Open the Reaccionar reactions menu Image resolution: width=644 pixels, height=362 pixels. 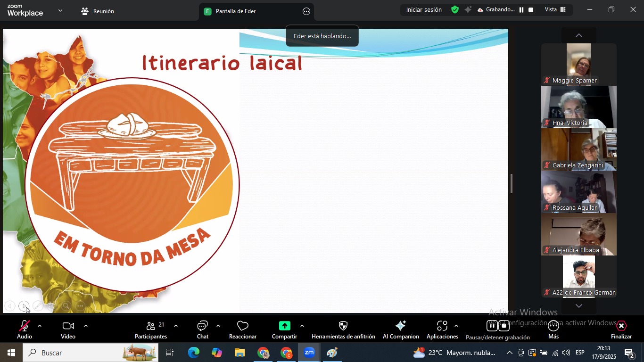[x=243, y=329]
